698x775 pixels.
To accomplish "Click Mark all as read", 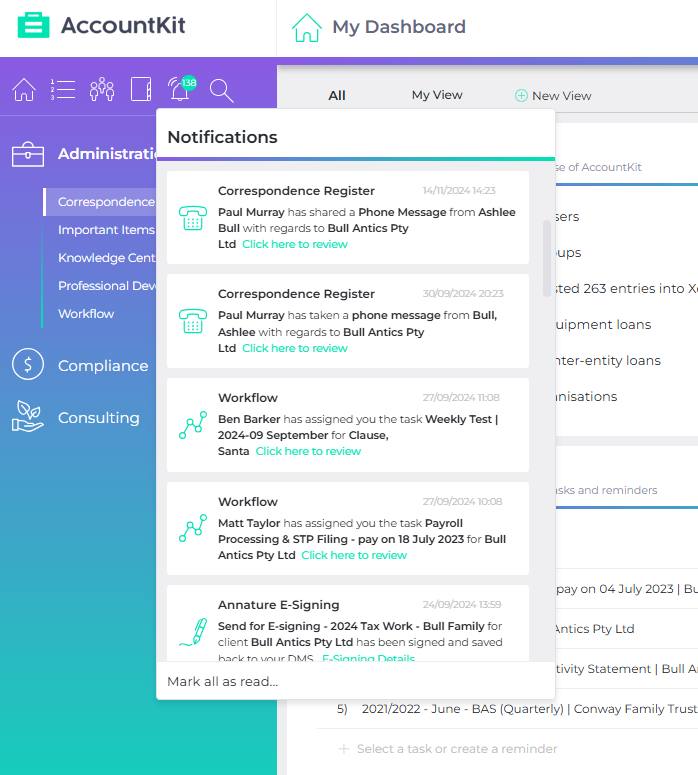I will (x=222, y=682).
